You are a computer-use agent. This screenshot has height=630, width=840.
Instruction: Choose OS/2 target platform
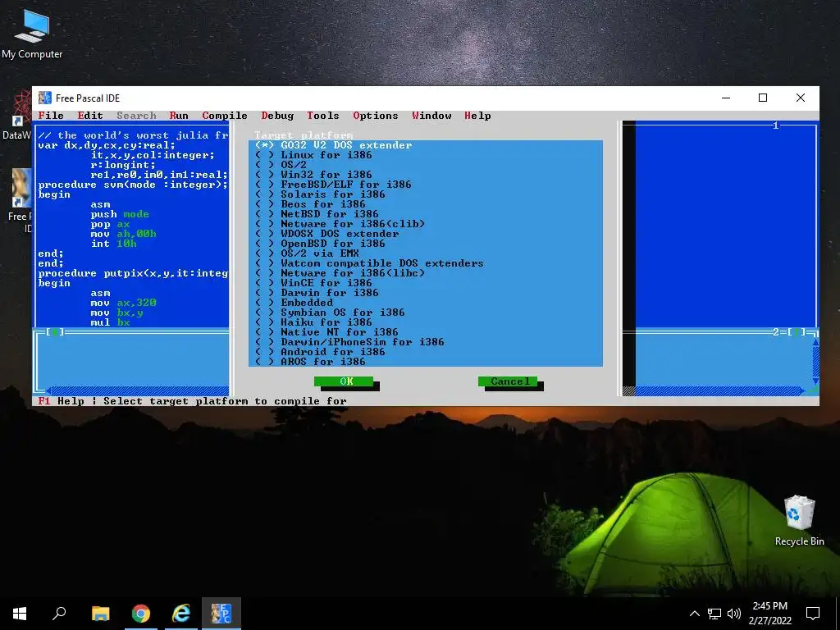281,164
